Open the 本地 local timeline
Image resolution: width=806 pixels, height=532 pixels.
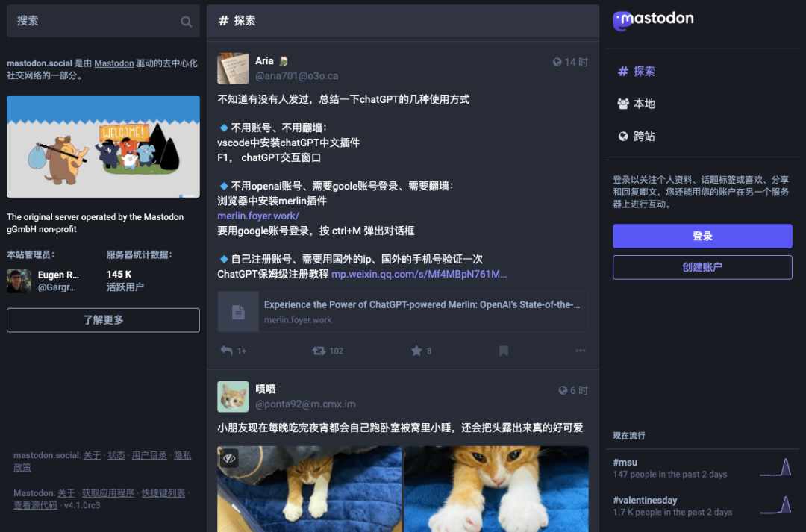(637, 104)
